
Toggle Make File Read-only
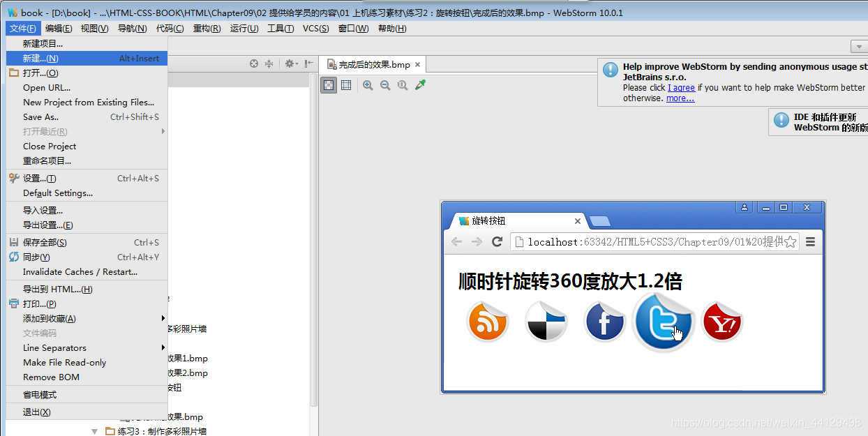point(87,362)
